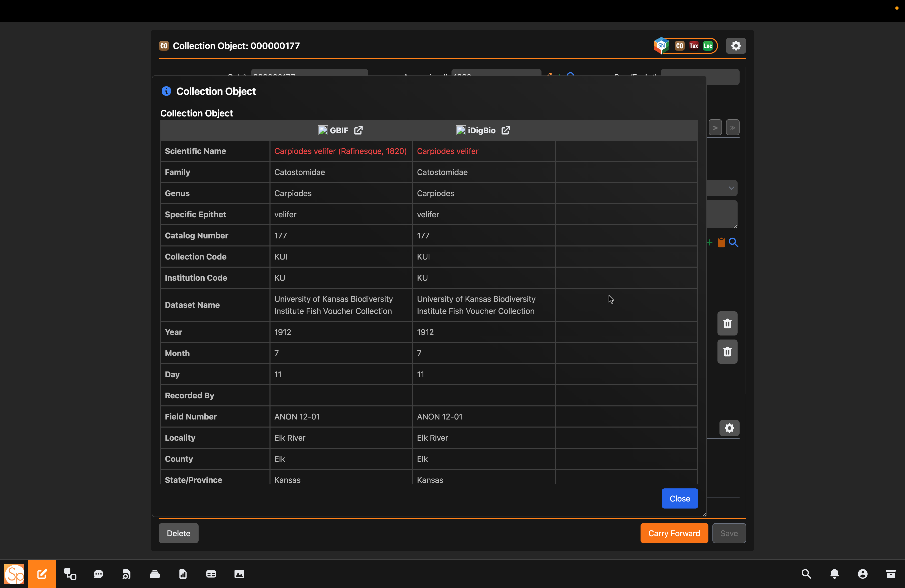Click the brown CO badge in header
This screenshot has height=588, width=905.
click(x=680, y=46)
